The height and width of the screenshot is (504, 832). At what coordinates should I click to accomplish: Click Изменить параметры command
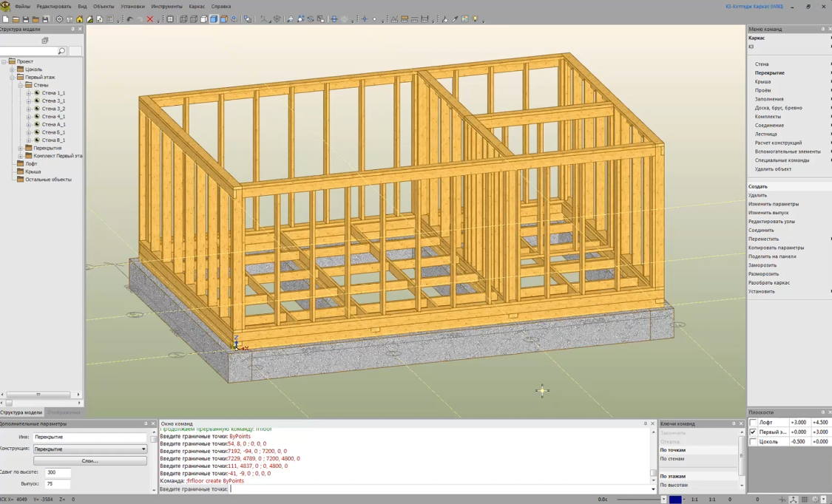coord(774,204)
